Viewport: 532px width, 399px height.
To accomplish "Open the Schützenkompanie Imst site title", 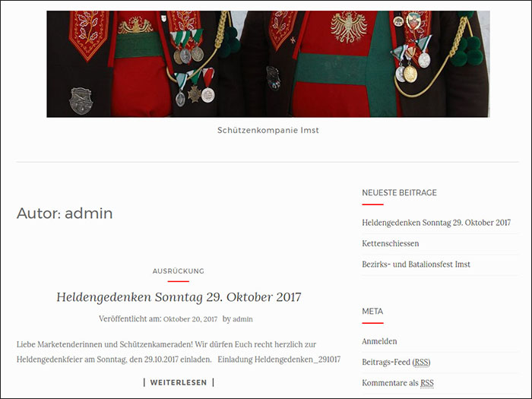I will pyautogui.click(x=268, y=130).
